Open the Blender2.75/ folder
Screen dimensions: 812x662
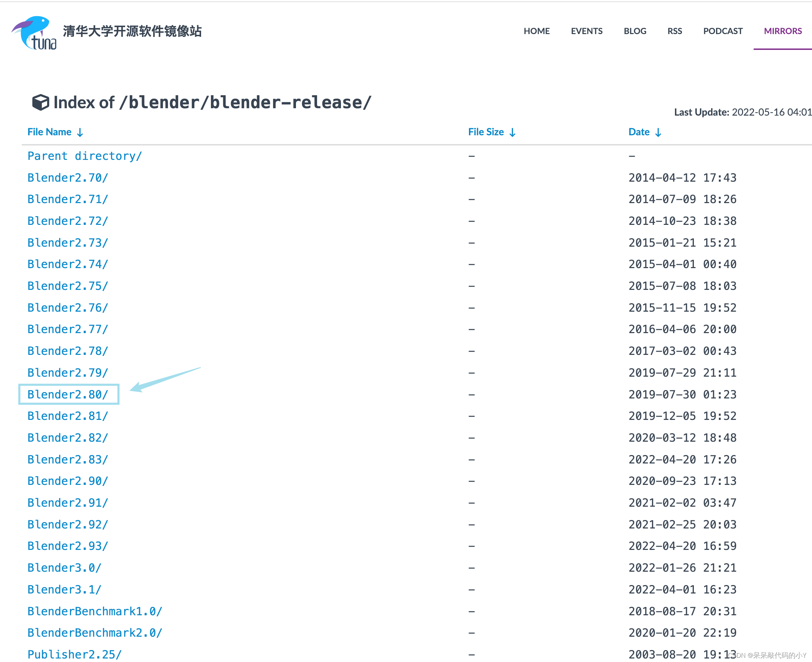tap(68, 286)
